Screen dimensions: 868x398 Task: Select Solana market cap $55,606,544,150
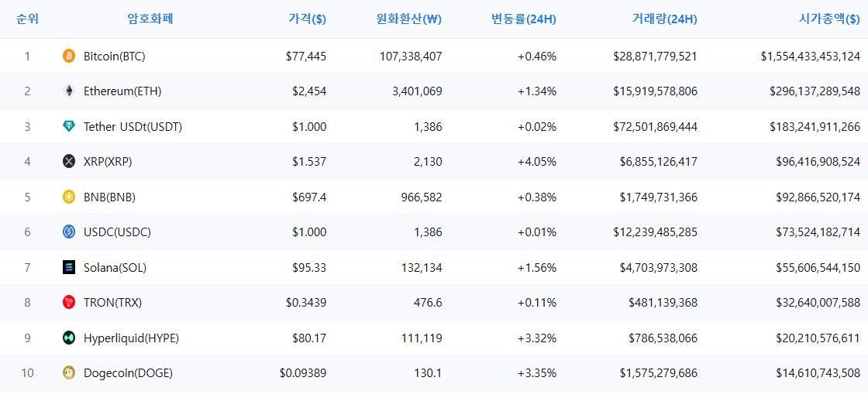click(x=818, y=268)
